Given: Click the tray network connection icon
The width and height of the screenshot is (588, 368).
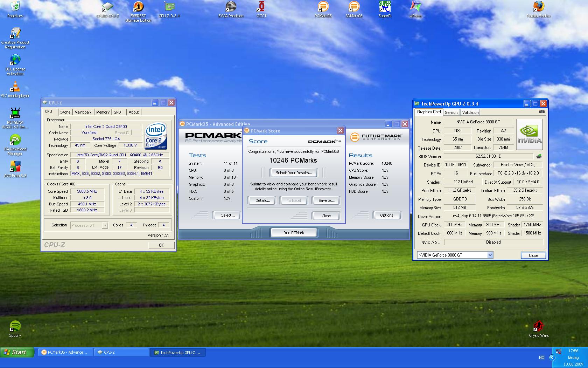Looking at the screenshot, I should tap(559, 351).
